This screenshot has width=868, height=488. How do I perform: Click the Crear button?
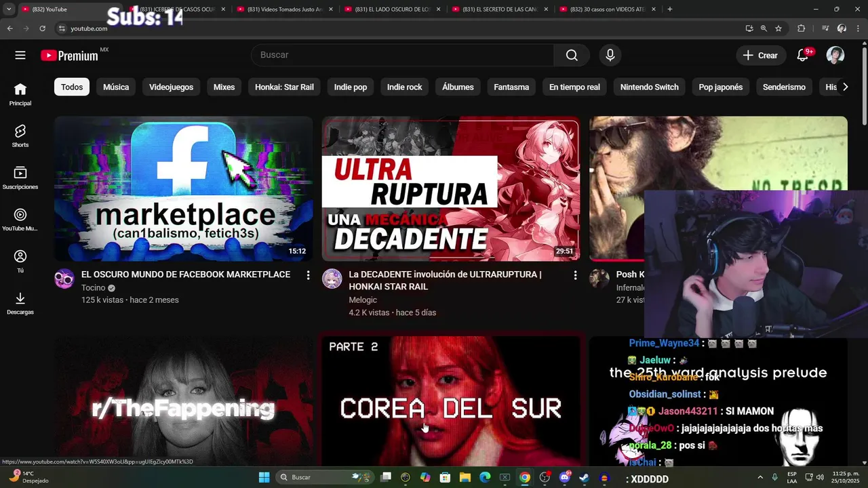(761, 56)
